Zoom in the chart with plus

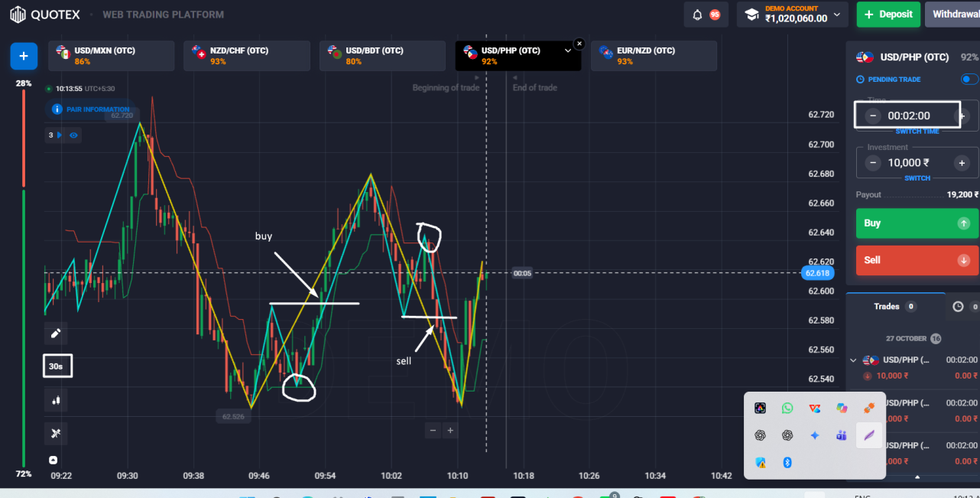click(x=450, y=431)
